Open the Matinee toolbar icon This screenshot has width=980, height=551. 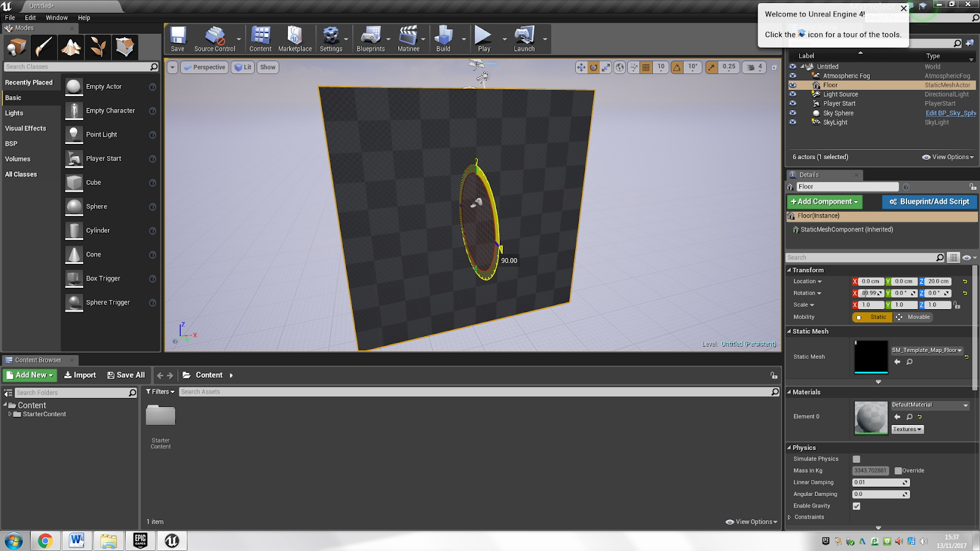(409, 39)
